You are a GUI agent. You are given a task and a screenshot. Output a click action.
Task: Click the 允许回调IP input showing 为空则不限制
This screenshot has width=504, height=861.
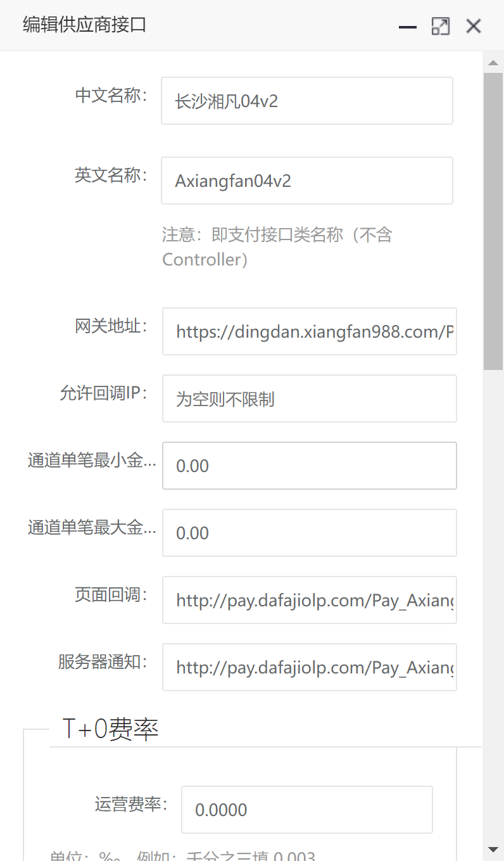309,399
